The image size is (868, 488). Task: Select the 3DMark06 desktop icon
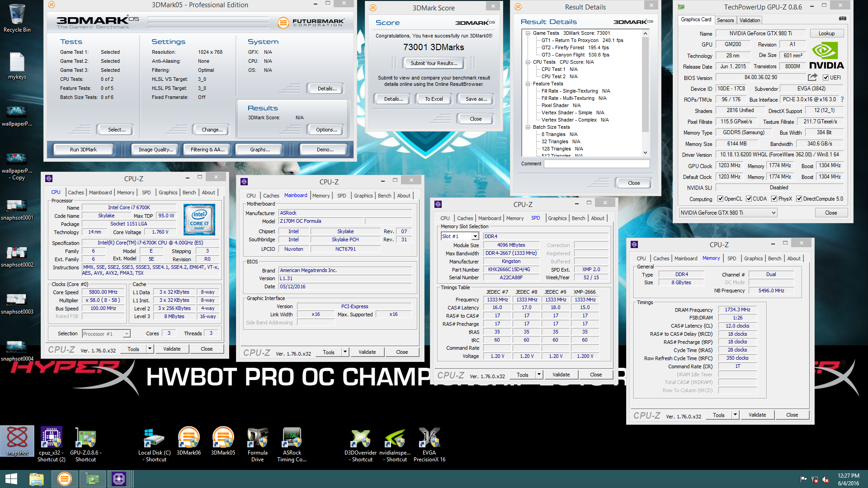tap(189, 441)
